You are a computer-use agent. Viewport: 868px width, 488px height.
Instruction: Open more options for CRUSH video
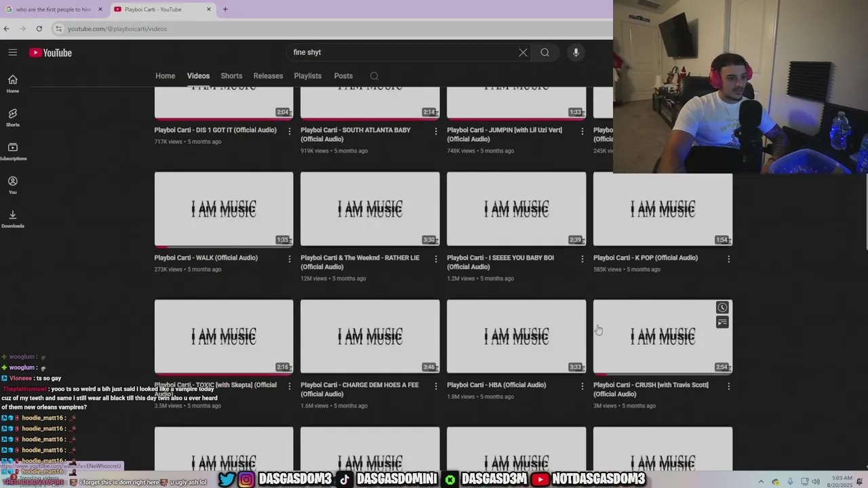point(728,386)
